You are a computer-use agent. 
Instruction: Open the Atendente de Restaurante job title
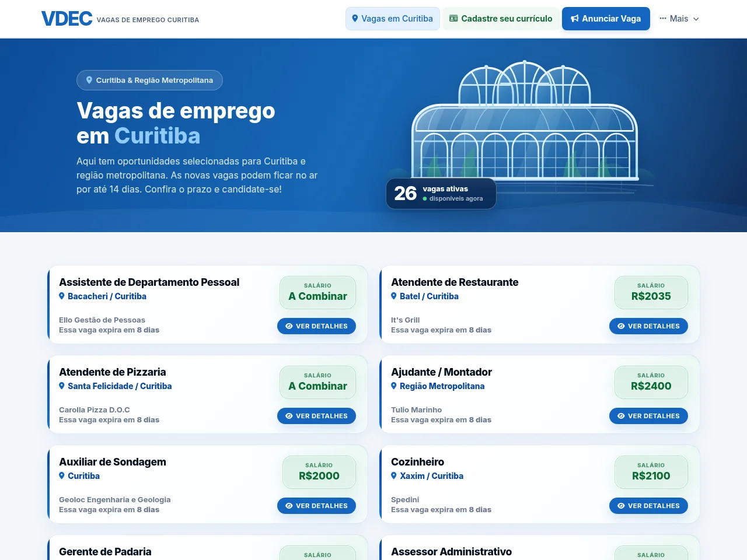tap(455, 282)
